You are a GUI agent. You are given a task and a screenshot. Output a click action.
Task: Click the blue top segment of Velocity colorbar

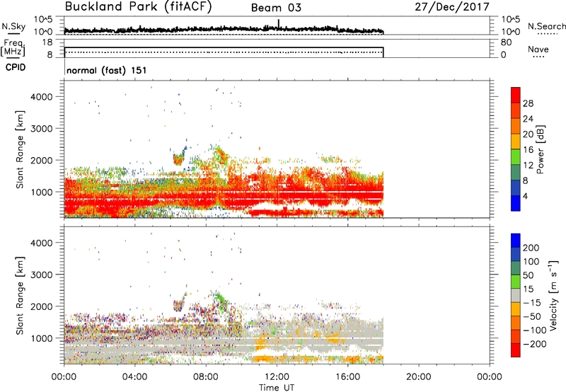click(516, 240)
